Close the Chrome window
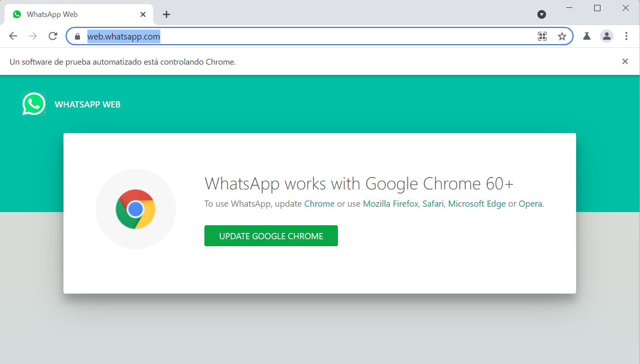 coord(626,8)
